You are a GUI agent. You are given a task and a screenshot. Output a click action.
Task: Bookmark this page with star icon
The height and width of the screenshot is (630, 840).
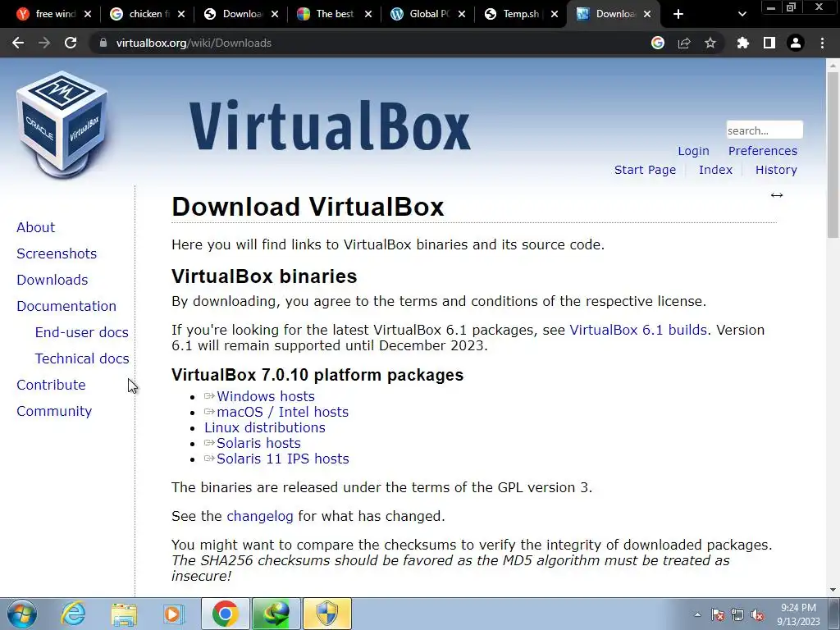[x=710, y=43]
